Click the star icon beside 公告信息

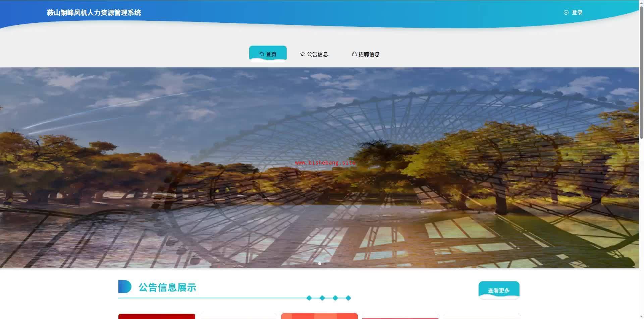click(x=303, y=54)
